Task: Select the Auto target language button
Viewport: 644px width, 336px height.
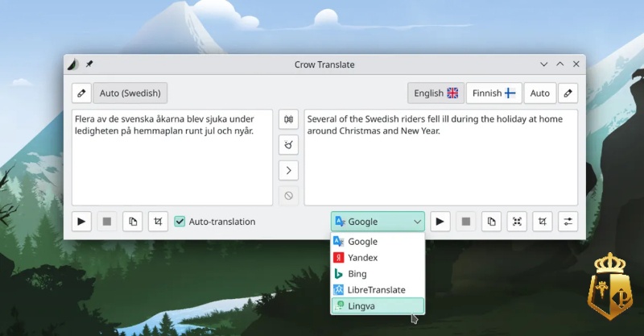Action: click(539, 93)
